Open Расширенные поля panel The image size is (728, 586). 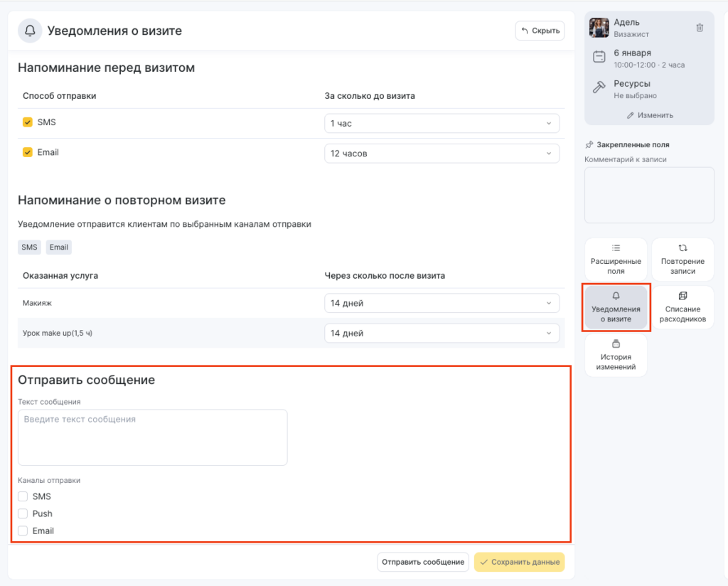[x=616, y=260]
